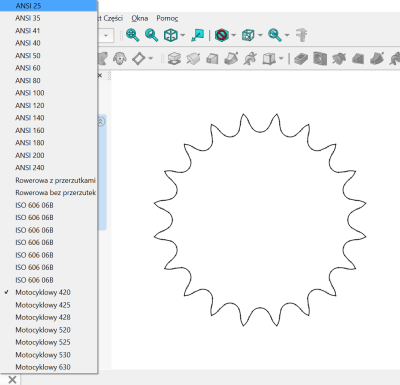The width and height of the screenshot is (400, 385).
Task: Select ANSI 160 entry
Action: coord(49,130)
